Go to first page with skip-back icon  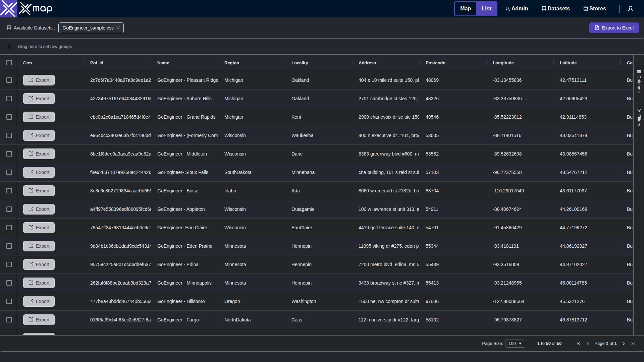point(578,344)
